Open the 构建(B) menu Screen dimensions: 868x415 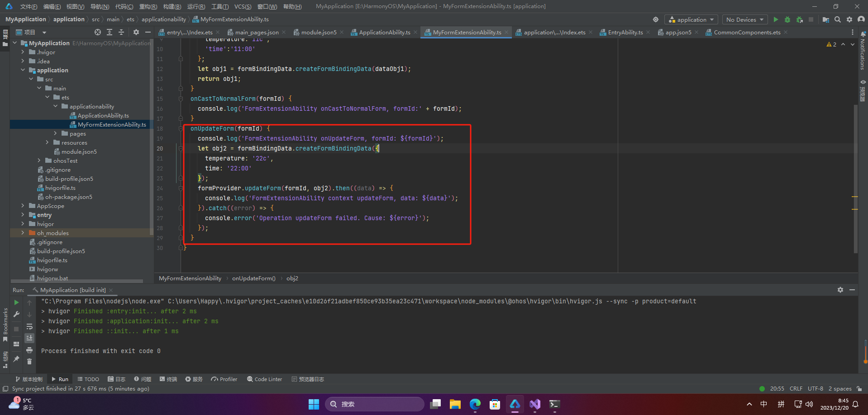pyautogui.click(x=172, y=6)
